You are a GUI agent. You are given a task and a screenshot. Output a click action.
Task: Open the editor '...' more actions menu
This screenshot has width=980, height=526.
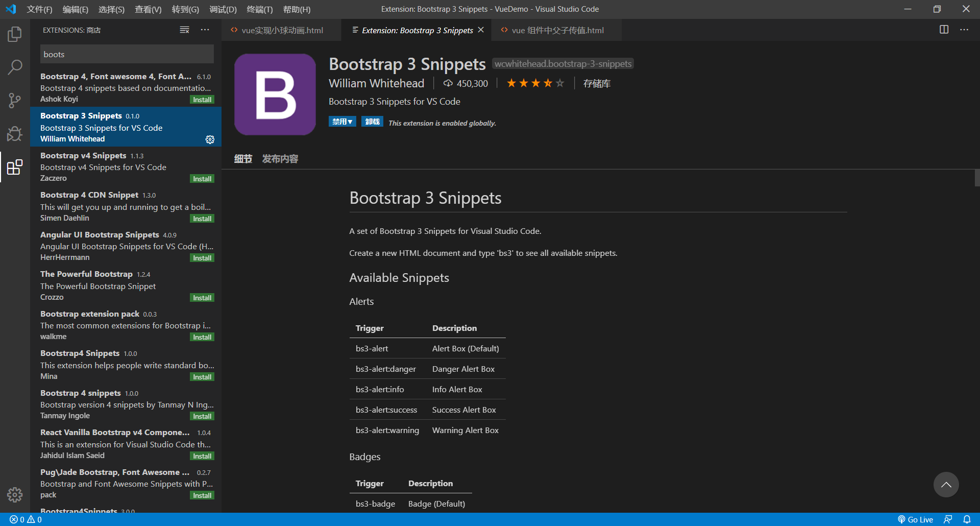pyautogui.click(x=964, y=30)
